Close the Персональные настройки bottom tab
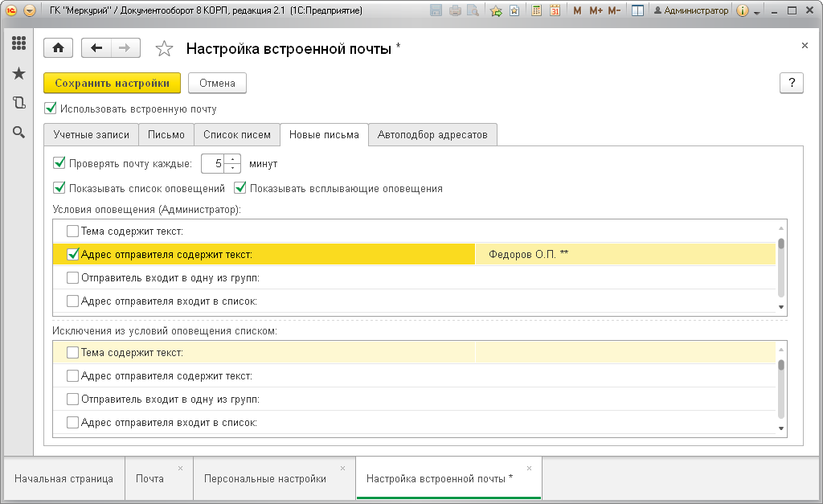823x504 pixels. tap(342, 469)
